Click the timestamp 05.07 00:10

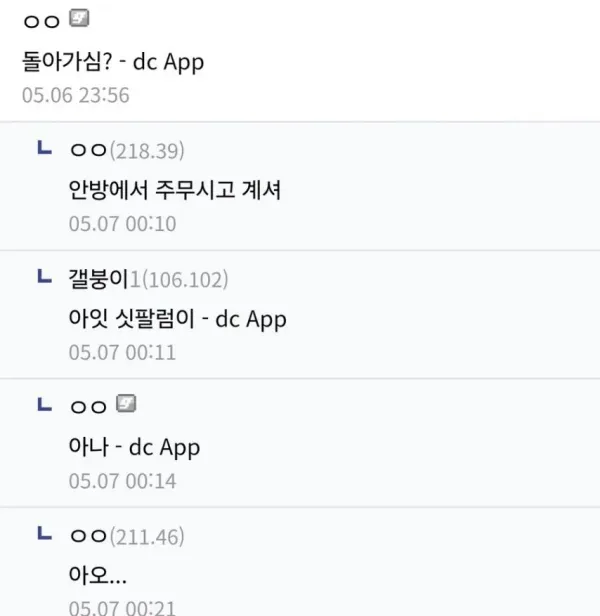(122, 224)
